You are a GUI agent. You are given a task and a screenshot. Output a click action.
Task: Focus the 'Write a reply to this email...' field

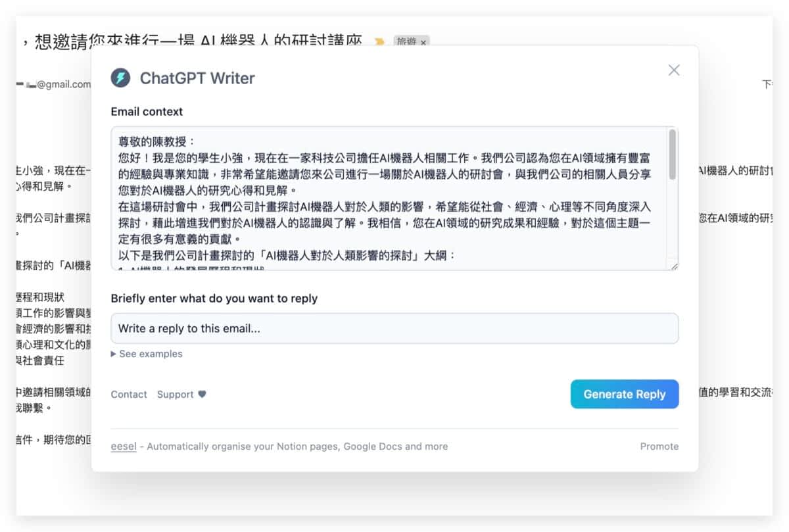pos(394,328)
